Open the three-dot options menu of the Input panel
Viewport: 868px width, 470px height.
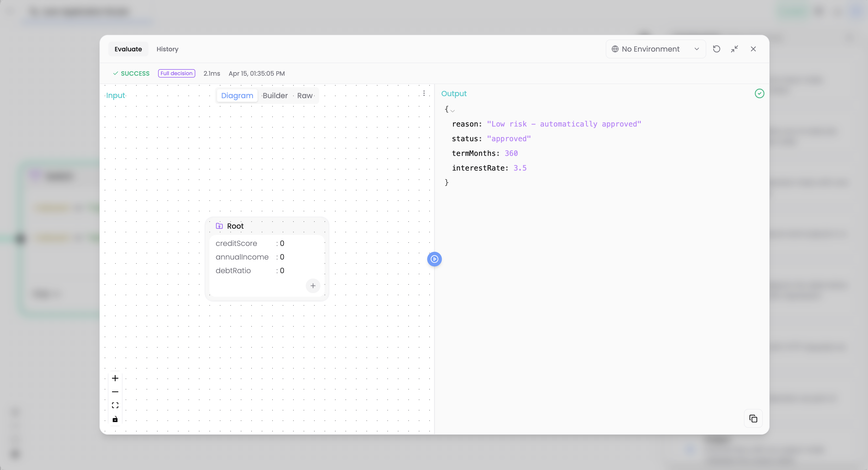(x=424, y=93)
